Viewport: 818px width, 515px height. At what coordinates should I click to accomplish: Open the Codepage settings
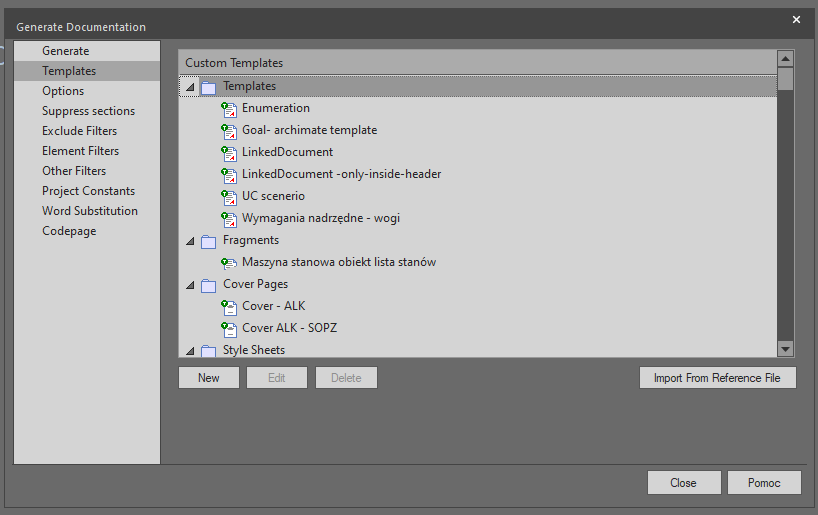point(87,231)
